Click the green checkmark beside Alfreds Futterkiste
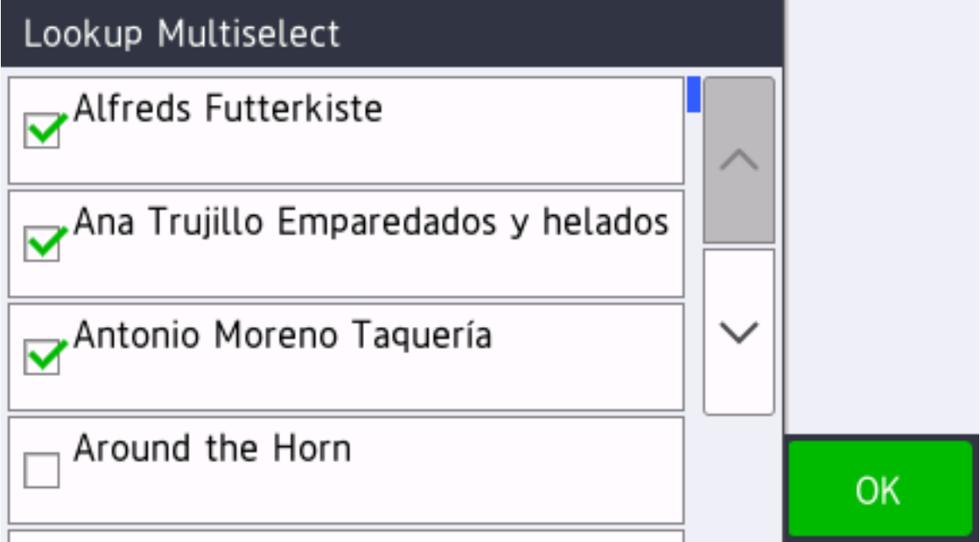 click(x=46, y=128)
